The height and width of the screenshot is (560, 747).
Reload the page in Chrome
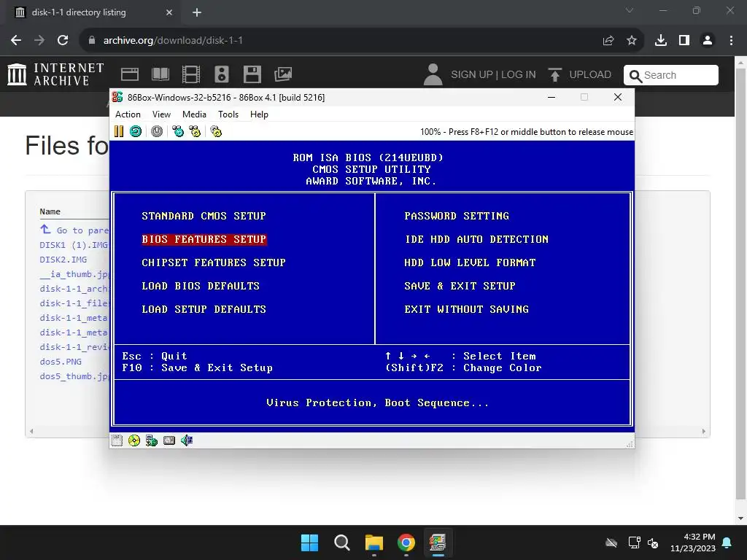63,41
